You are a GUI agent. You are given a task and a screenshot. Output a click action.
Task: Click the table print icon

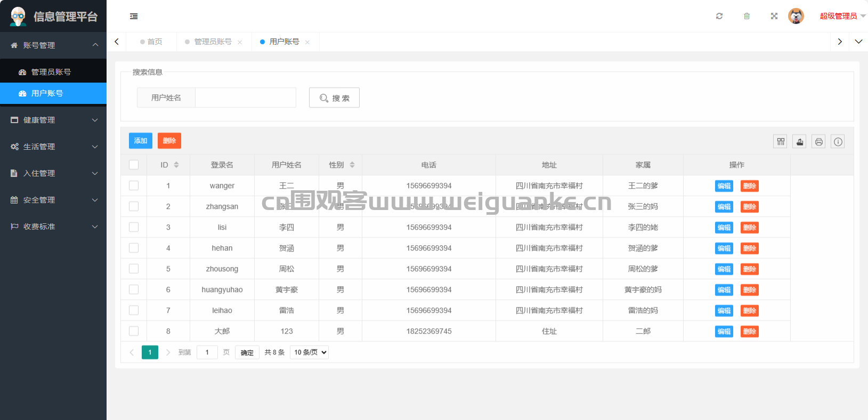coord(818,141)
